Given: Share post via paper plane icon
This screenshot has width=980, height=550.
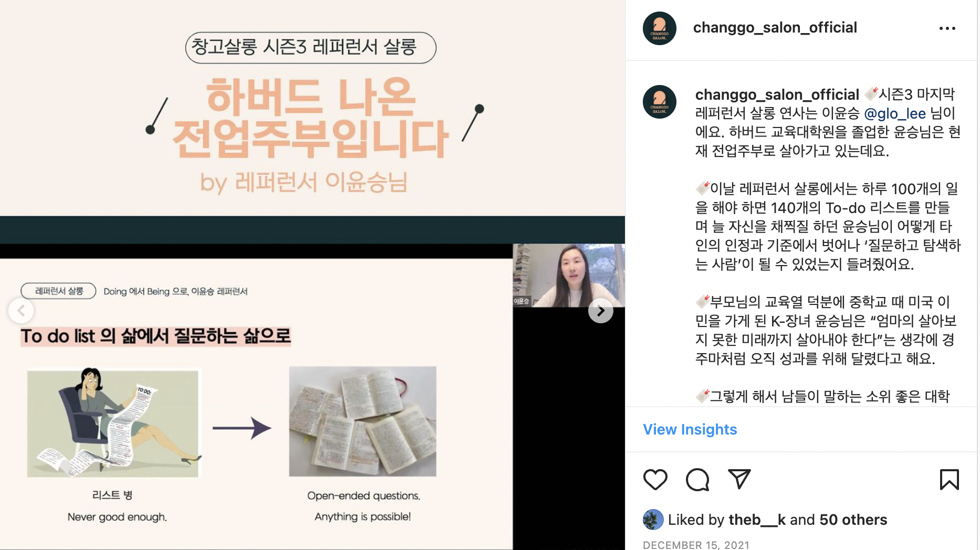Looking at the screenshot, I should point(739,479).
